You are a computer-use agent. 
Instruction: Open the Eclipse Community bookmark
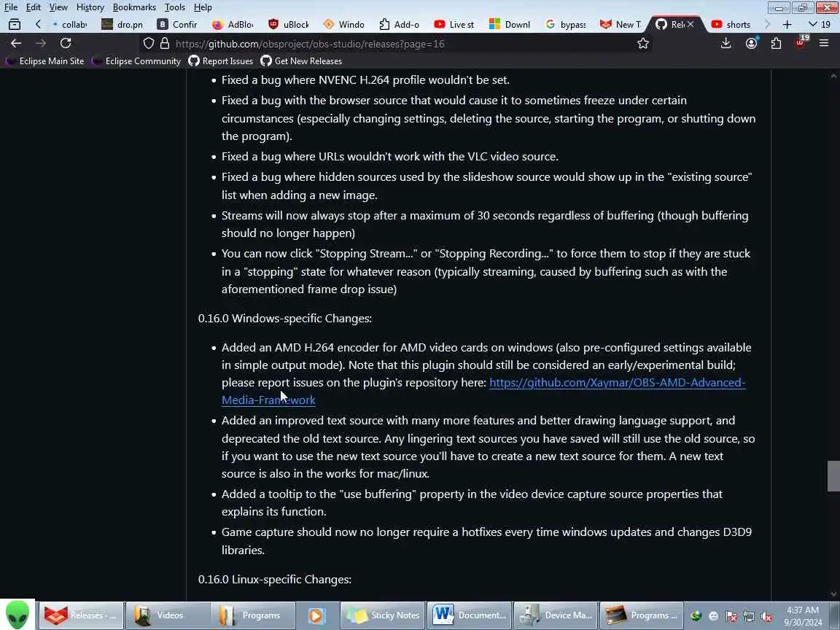tap(136, 61)
